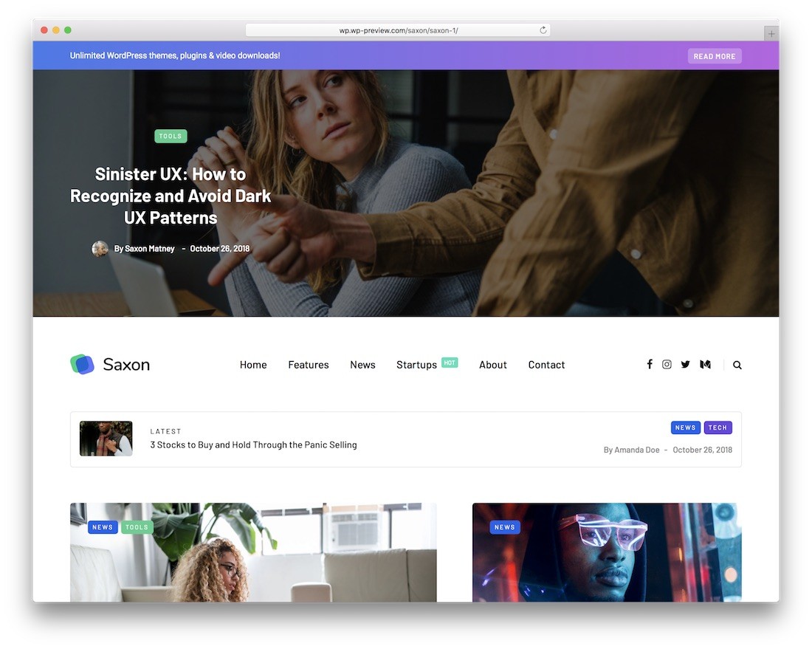Click TECH tag in latest bar
This screenshot has width=812, height=649.
tap(718, 427)
